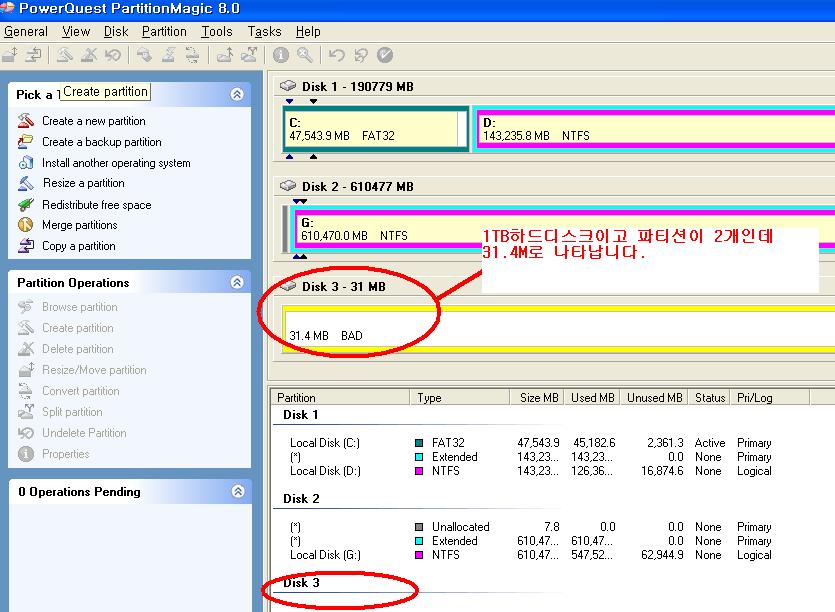
Task: Click the magenta swatch for Local Disk (G:)
Action: 419,555
